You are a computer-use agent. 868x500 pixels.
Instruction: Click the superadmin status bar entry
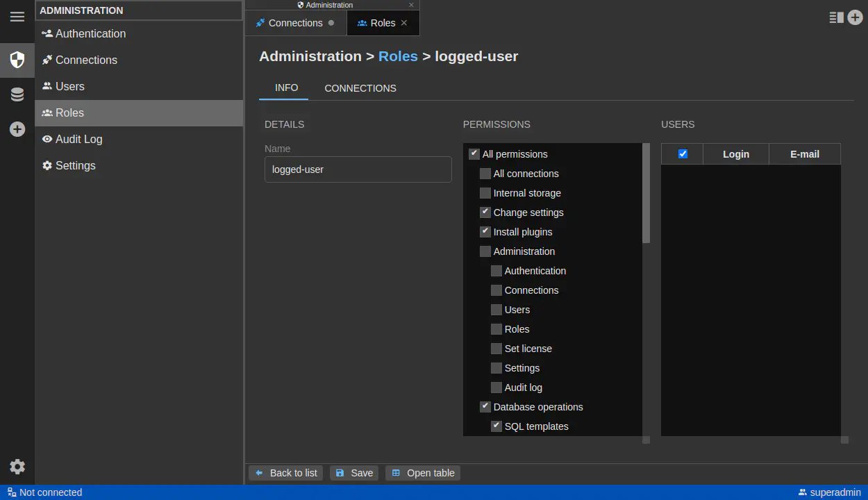pos(829,492)
